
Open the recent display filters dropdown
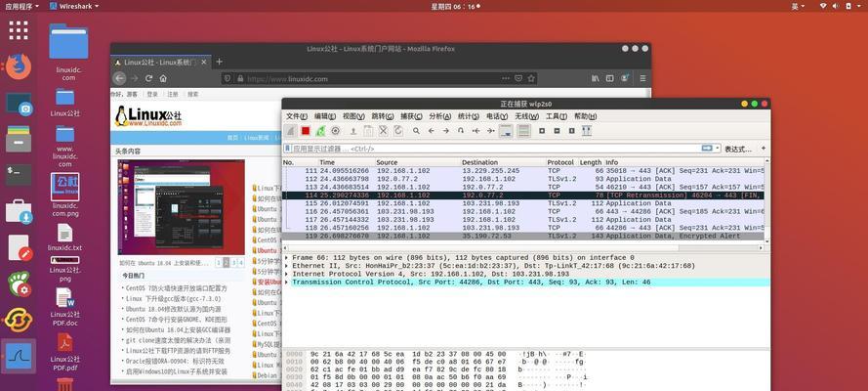(x=718, y=149)
